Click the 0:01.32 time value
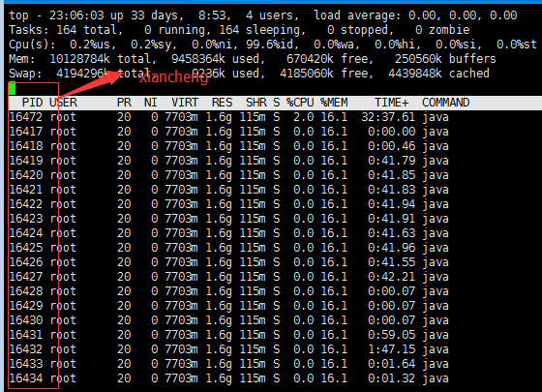This screenshot has height=392, width=542. pyautogui.click(x=391, y=378)
